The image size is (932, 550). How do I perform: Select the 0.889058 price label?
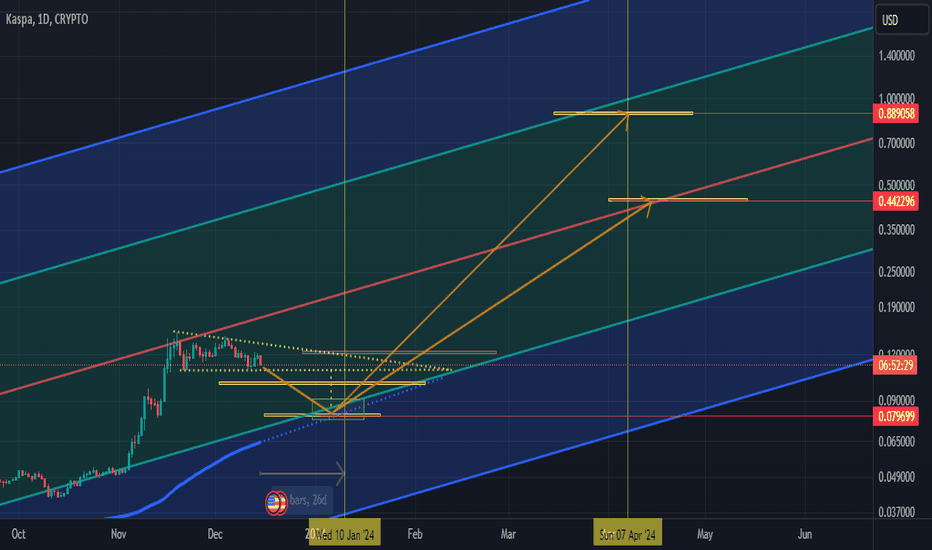[x=896, y=114]
